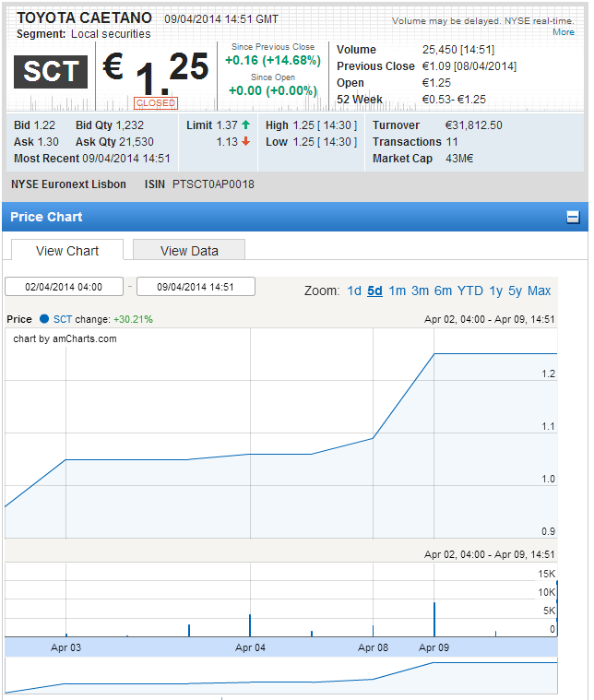Click the NYSE Euronext Lisbon label

point(68,184)
